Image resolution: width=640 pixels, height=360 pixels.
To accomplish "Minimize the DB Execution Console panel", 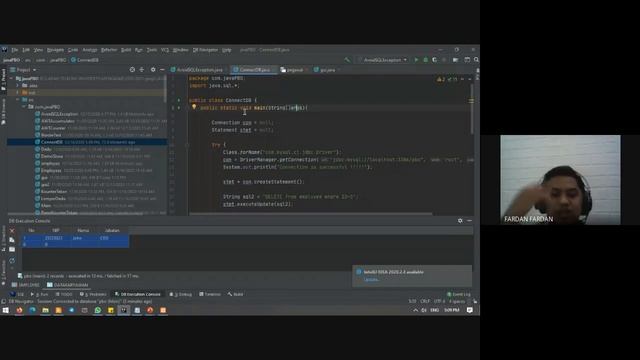I will pyautogui.click(x=469, y=220).
